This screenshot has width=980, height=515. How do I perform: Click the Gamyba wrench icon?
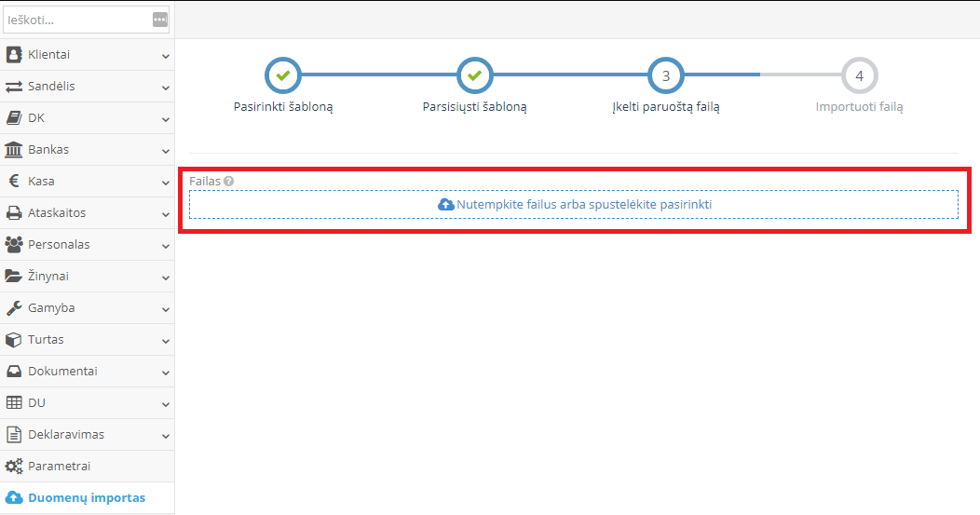pyautogui.click(x=14, y=308)
